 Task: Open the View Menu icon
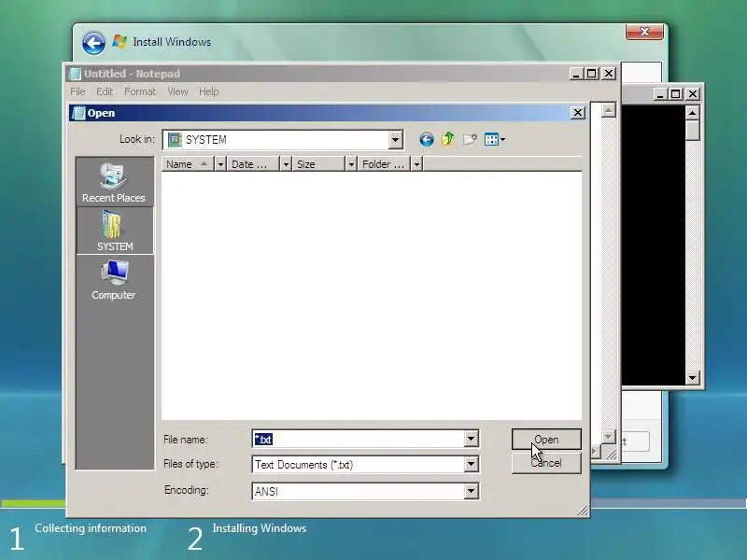coord(491,139)
